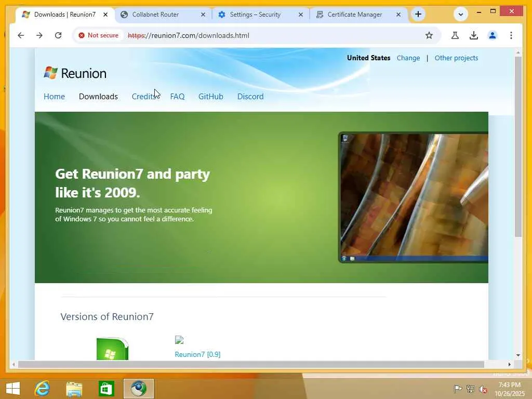Image resolution: width=532 pixels, height=399 pixels.
Task: Open the Chrome Labs flask icon
Action: [x=455, y=35]
